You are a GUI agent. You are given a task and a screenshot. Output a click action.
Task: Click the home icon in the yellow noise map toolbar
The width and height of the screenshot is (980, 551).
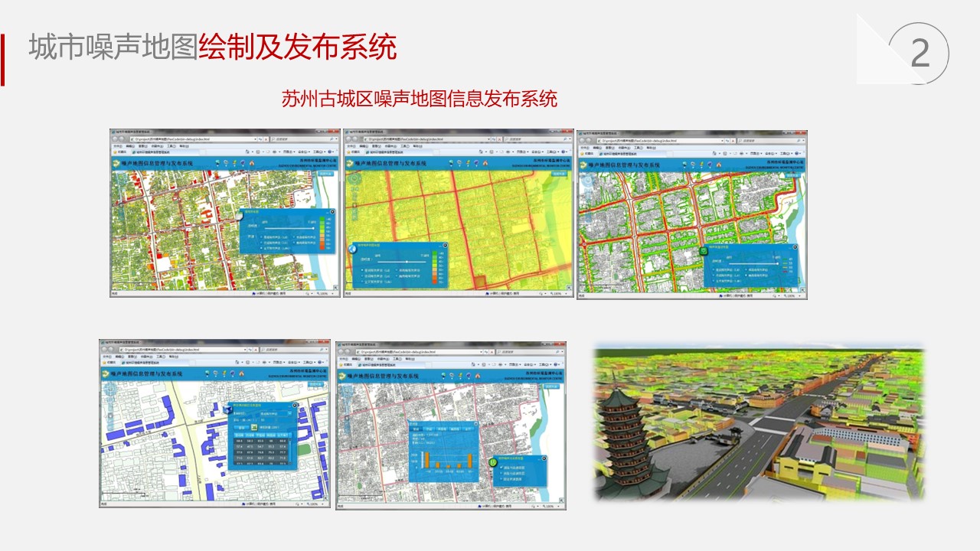tap(484, 163)
